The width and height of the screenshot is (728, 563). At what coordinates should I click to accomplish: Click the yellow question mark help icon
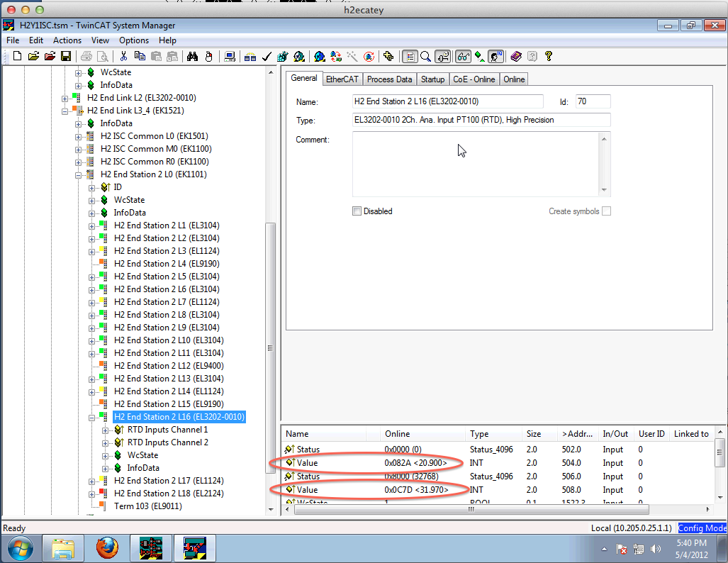pos(549,56)
